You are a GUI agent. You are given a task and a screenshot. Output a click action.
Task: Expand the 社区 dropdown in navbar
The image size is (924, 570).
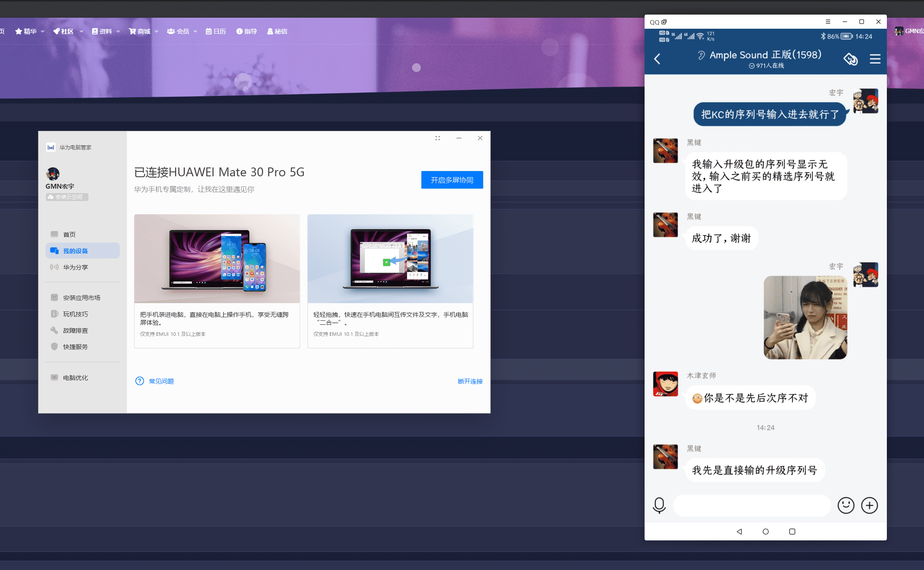click(x=68, y=31)
